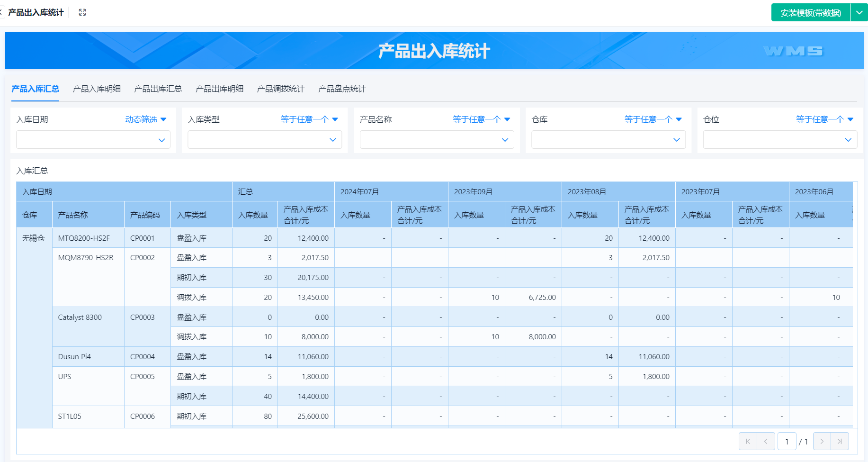The width and height of the screenshot is (868, 462).
Task: Click the 安装模板(带数据) button
Action: coord(811,13)
